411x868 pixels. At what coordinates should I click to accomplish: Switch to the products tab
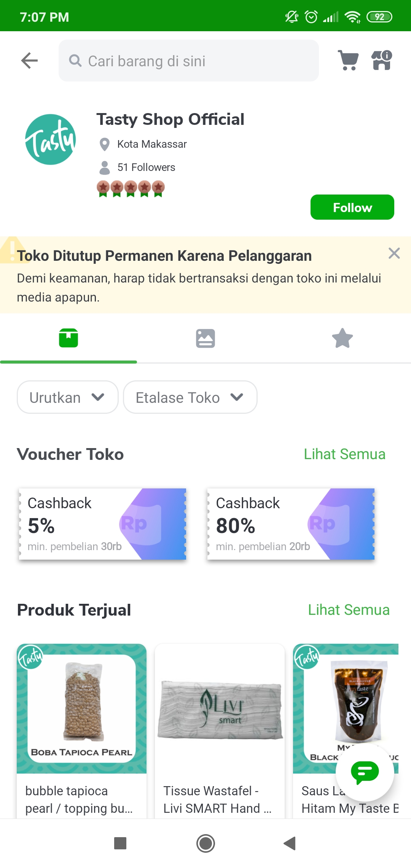68,338
